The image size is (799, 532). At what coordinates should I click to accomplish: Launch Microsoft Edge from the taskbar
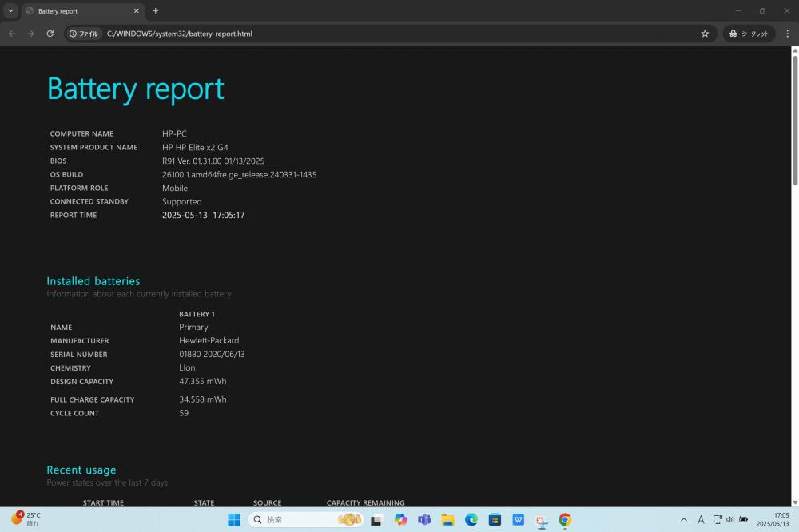click(471, 520)
